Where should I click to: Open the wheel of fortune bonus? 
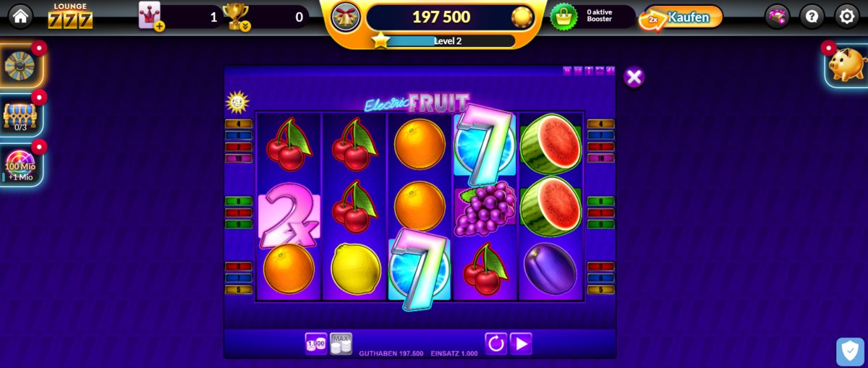pos(20,65)
